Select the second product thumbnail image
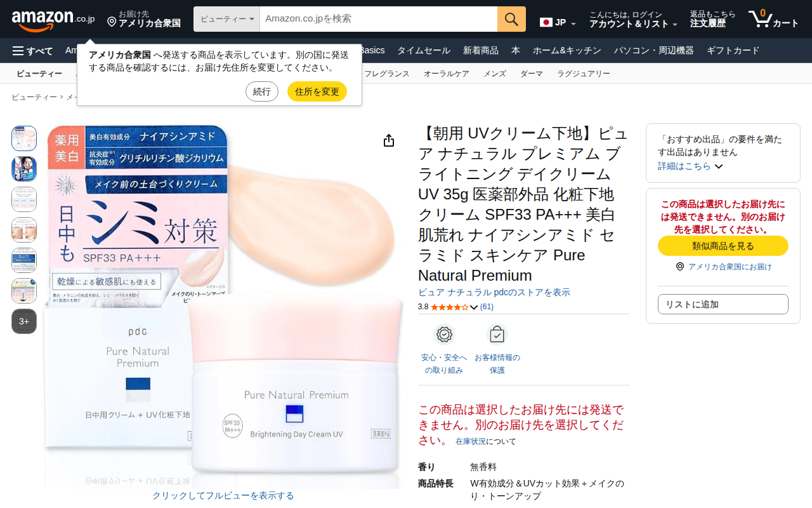 24,169
